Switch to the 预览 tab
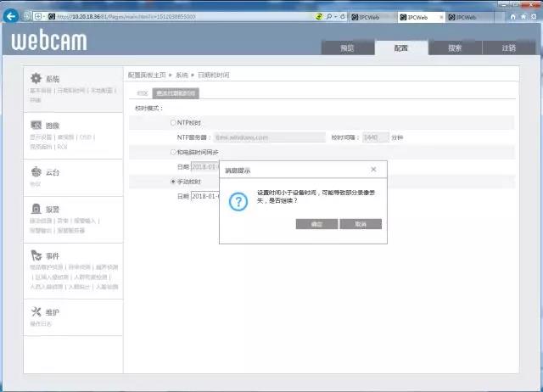The height and width of the screenshot is (392, 543). click(x=346, y=48)
